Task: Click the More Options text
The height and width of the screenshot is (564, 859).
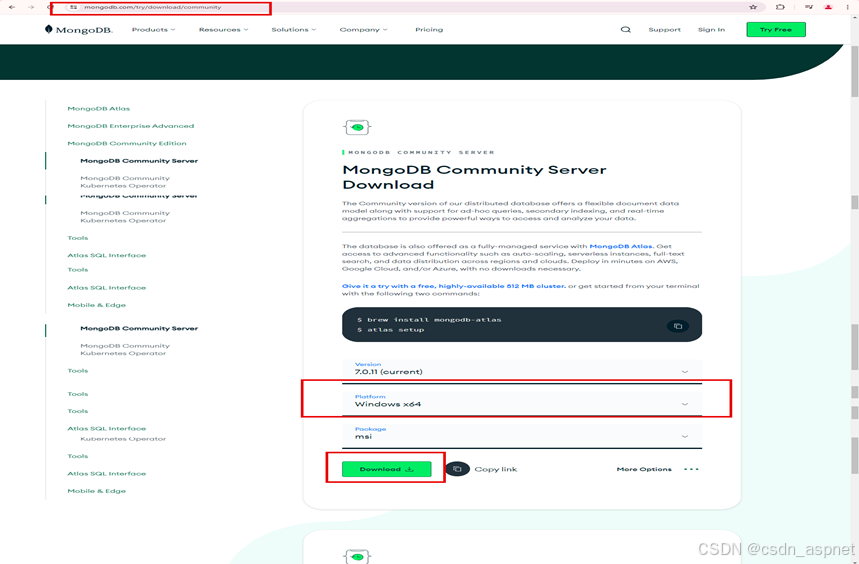Action: 644,469
